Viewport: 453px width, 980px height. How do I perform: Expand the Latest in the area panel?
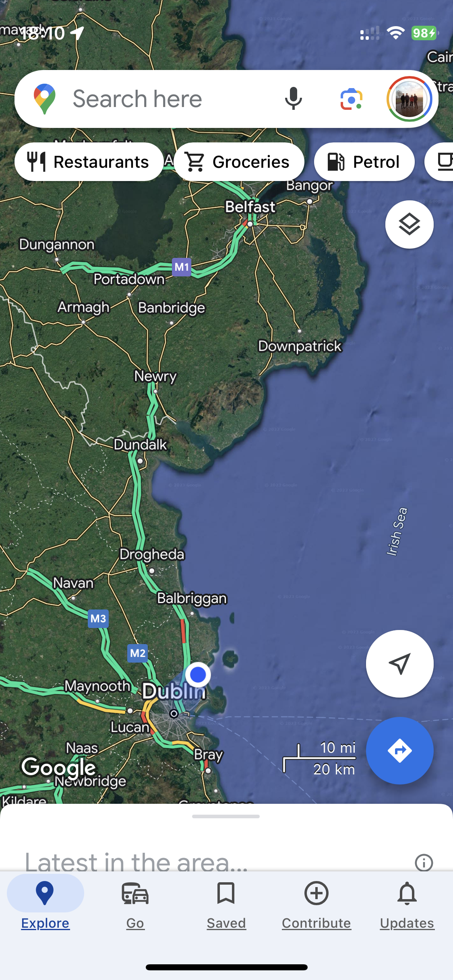pos(137,862)
